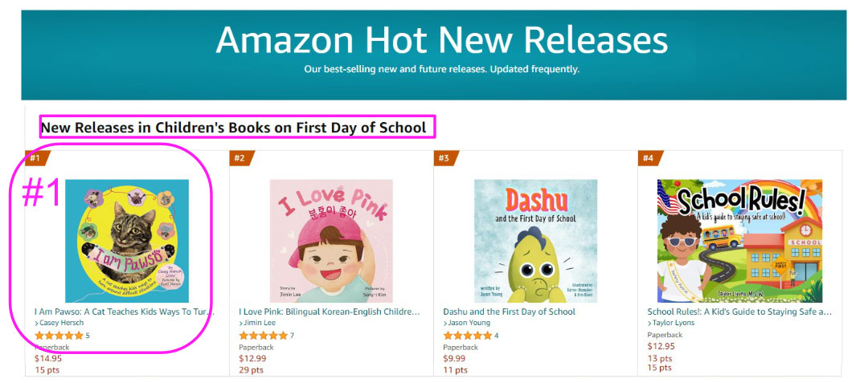868x383 pixels.
Task: Open the Dashu book star rating
Action: (467, 336)
